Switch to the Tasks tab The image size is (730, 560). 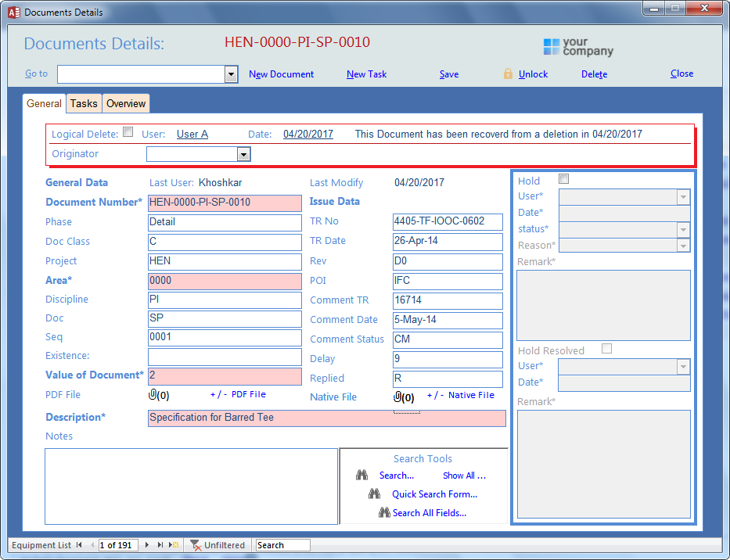(x=84, y=103)
